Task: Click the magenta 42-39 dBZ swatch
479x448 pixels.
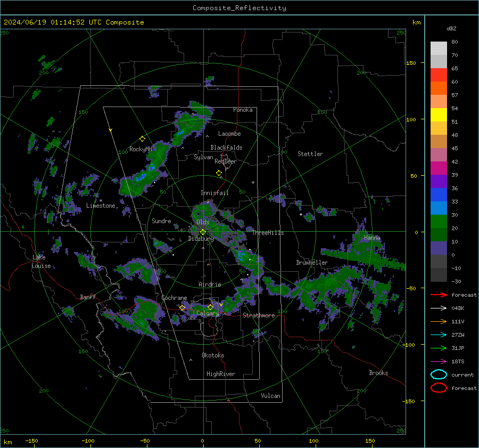Action: click(439, 168)
